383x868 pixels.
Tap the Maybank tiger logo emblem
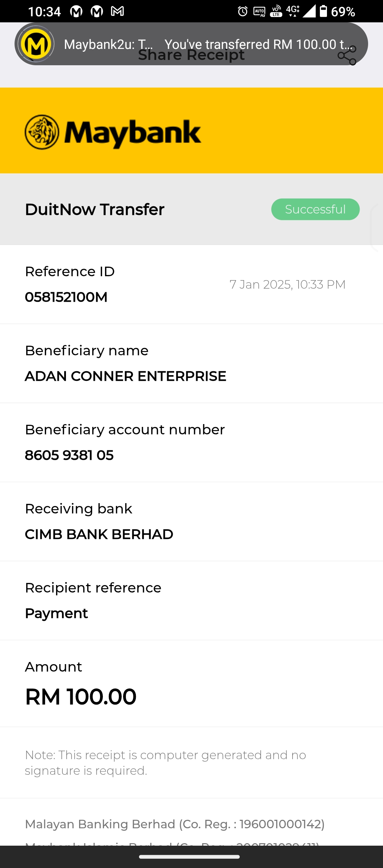click(42, 132)
